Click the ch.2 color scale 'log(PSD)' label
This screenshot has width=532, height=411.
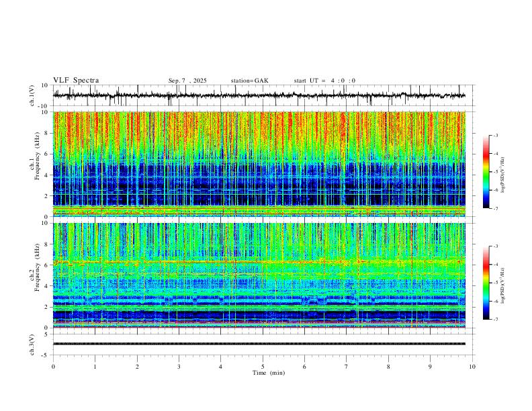(502, 286)
